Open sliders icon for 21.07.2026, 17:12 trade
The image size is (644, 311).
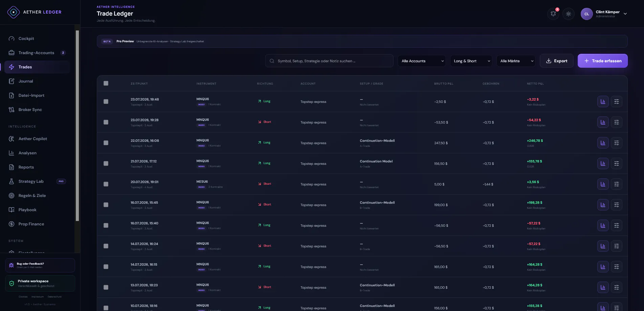pos(617,163)
